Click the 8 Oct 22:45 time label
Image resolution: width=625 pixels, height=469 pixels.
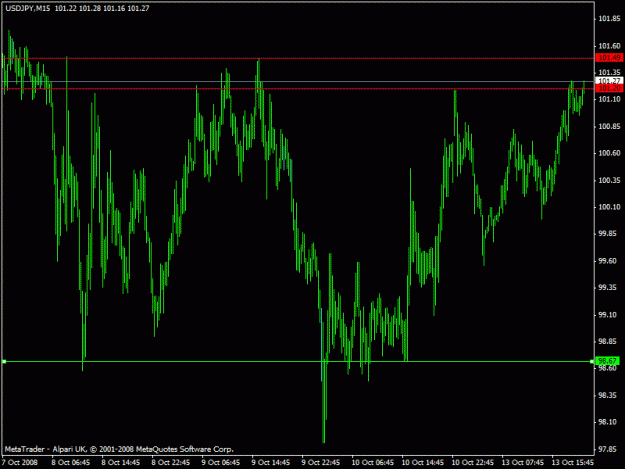tap(171, 462)
